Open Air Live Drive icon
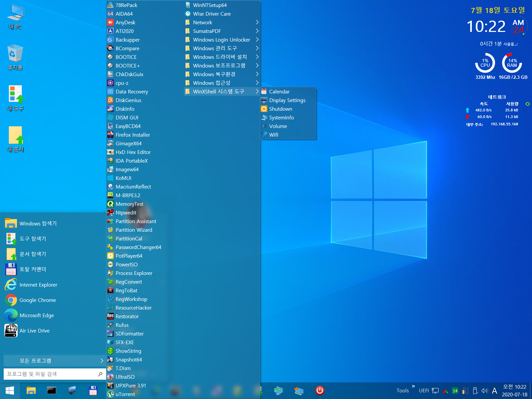Image resolution: width=532 pixels, height=399 pixels. click(x=11, y=331)
